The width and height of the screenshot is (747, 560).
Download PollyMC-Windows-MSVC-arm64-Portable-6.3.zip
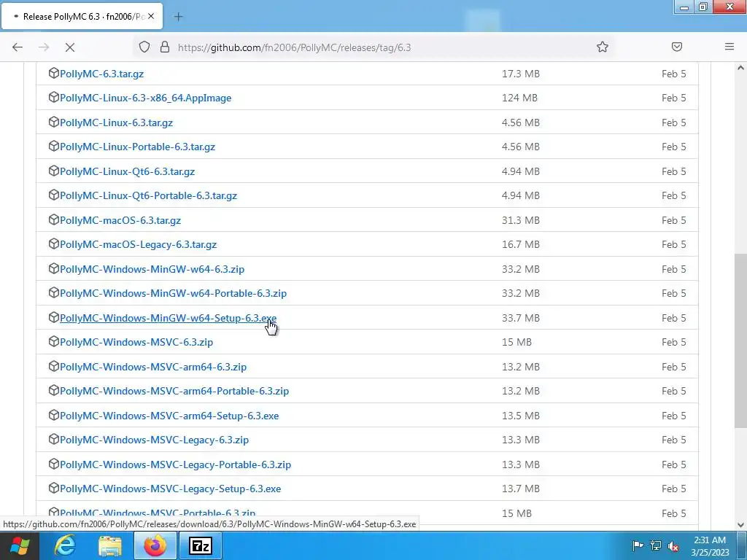[x=174, y=391]
